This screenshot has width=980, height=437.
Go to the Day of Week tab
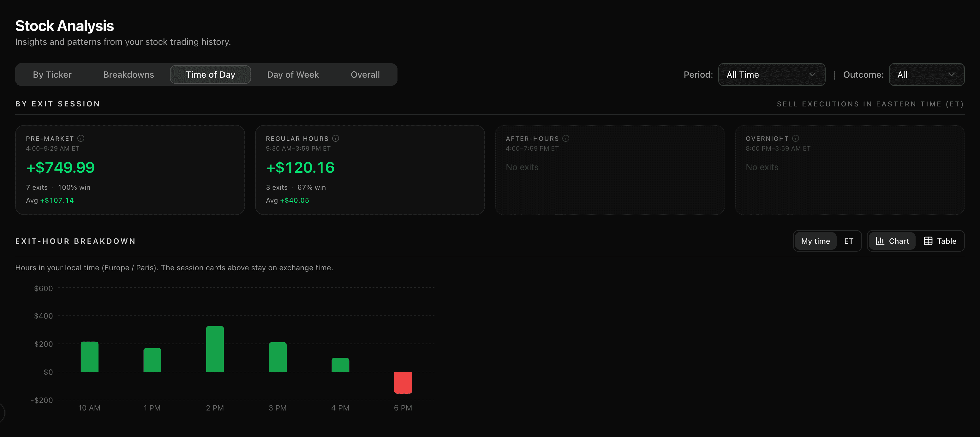(293, 75)
